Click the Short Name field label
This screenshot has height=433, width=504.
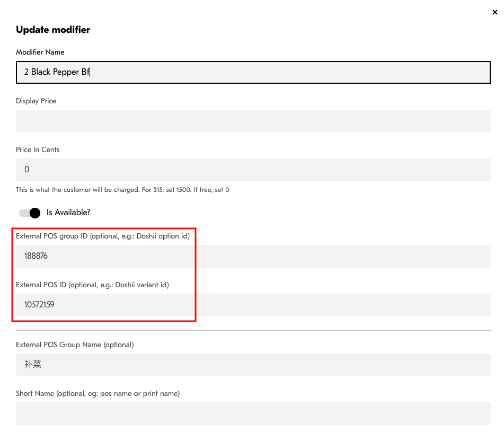coord(98,393)
